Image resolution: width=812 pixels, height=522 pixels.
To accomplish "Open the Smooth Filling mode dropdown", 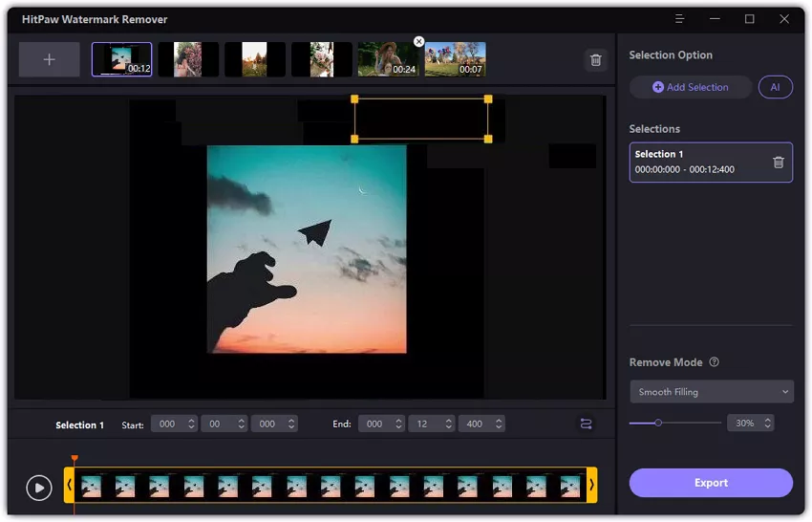I will (x=711, y=392).
